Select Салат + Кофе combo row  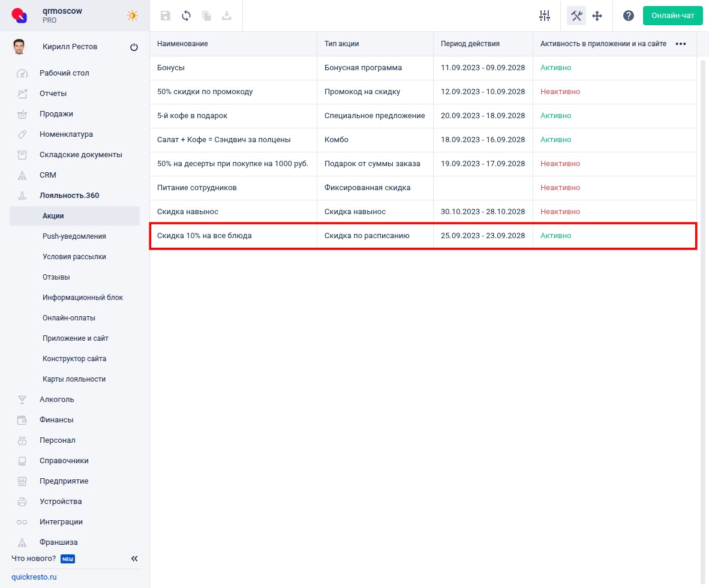click(423, 140)
